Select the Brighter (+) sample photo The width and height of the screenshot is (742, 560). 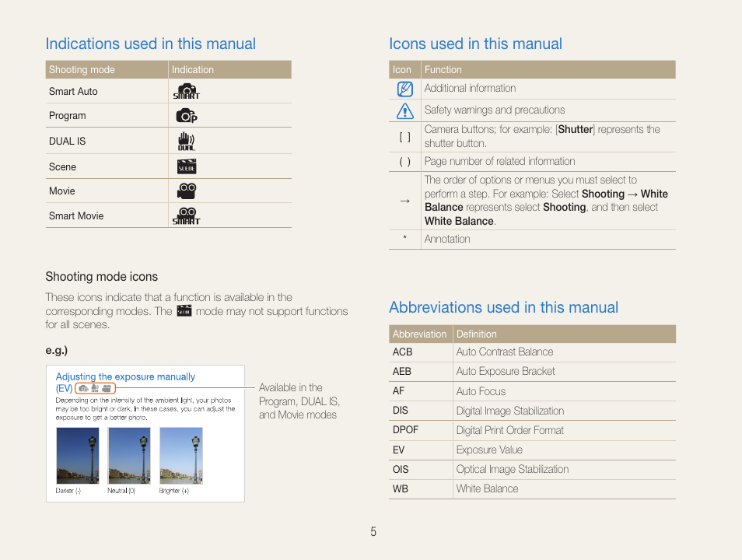(180, 455)
